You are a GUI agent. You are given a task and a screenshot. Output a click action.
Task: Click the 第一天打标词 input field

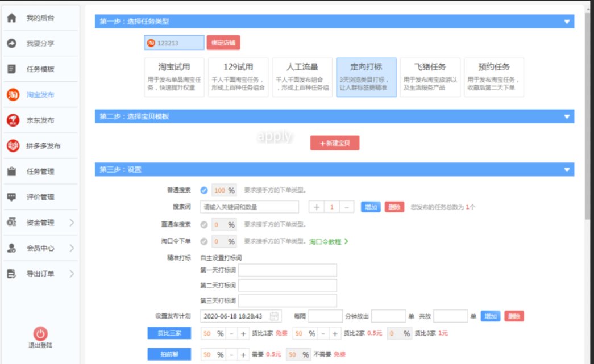click(x=287, y=270)
